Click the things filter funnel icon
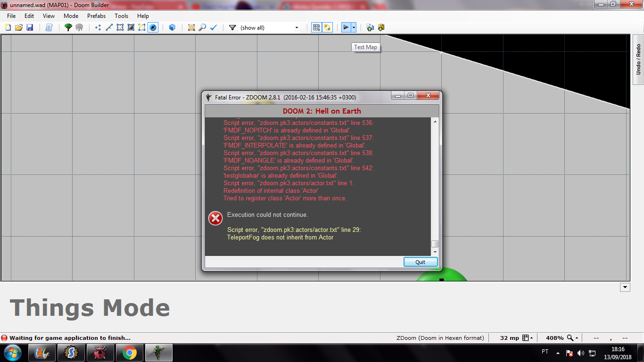The height and width of the screenshot is (362, 644). (232, 27)
